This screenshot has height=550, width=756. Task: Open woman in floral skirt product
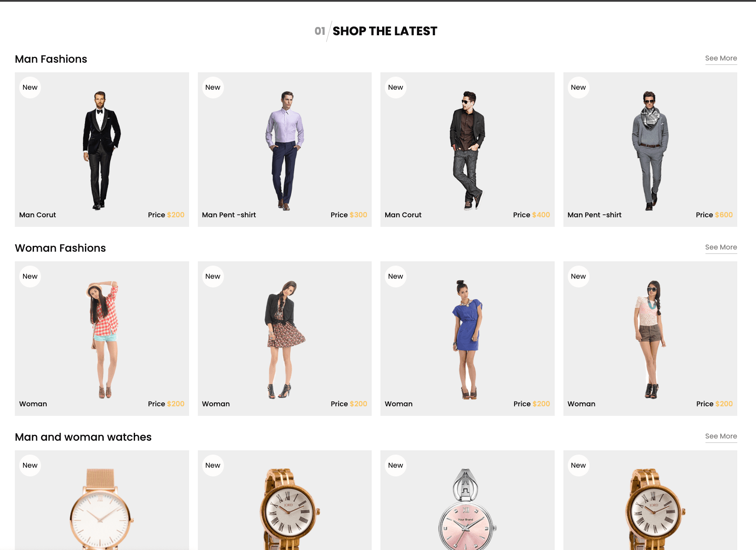(x=285, y=339)
